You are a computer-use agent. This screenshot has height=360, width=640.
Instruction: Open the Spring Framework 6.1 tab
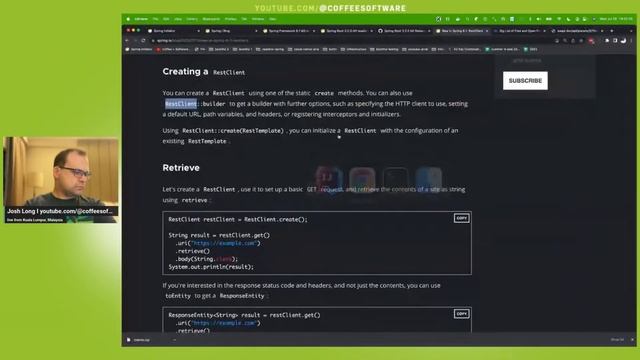point(288,31)
